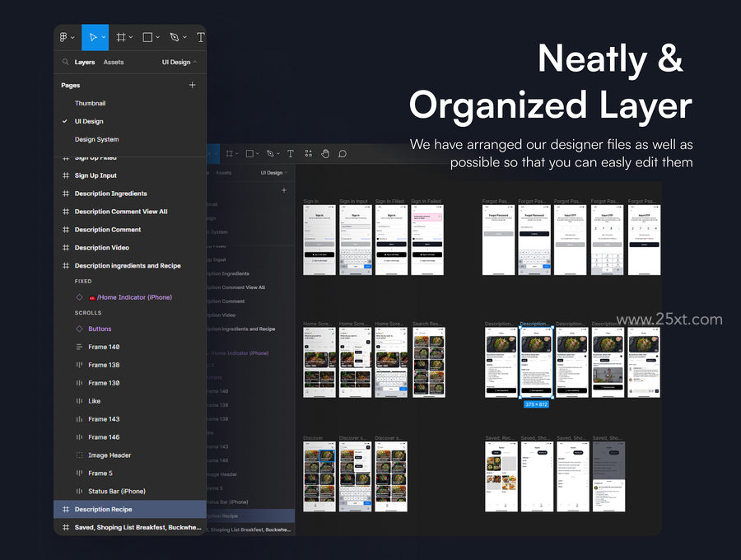Switch to the Layers tab
The height and width of the screenshot is (560, 741).
[85, 62]
